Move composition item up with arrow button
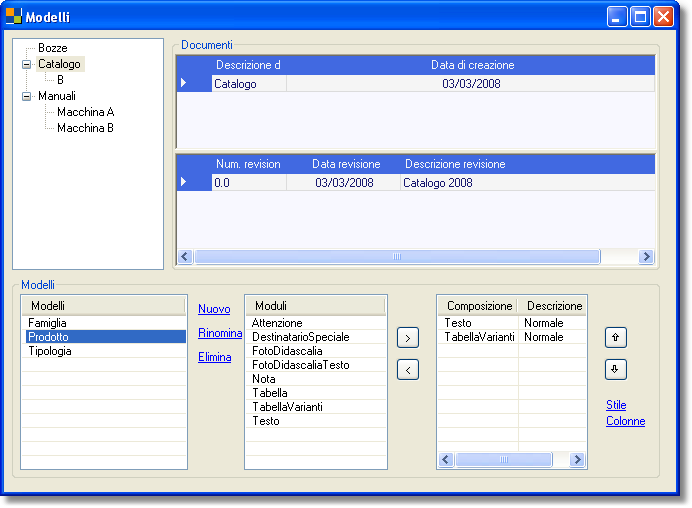This screenshot has height=508, width=692. pos(616,338)
